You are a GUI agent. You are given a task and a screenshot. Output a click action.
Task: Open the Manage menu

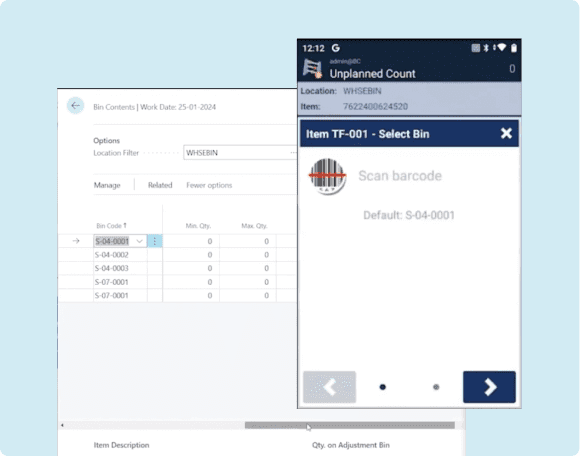[107, 185]
